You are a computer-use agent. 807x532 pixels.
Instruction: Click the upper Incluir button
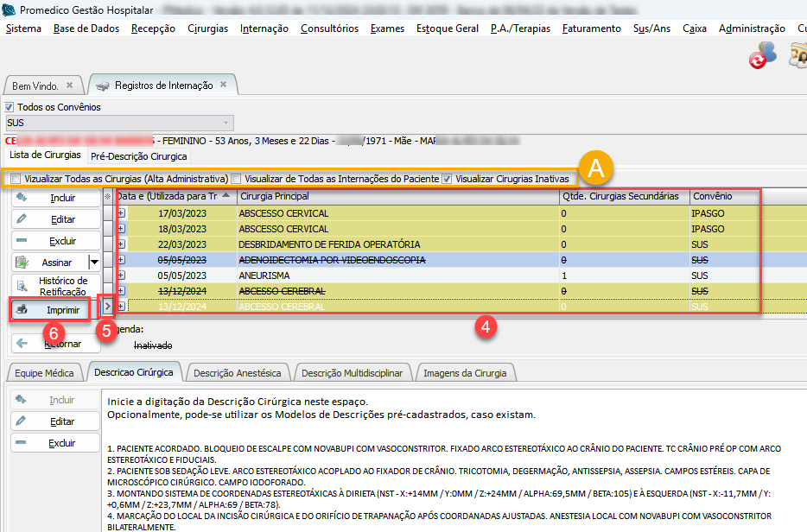coord(56,198)
